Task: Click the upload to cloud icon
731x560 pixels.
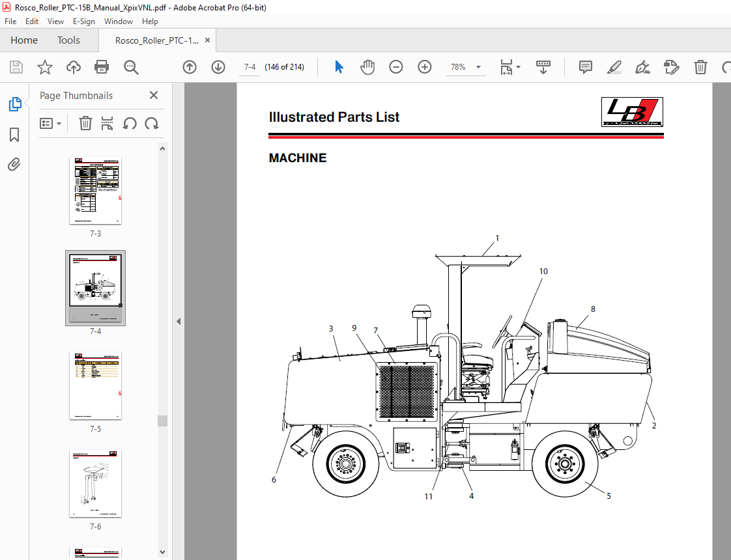Action: coord(73,67)
